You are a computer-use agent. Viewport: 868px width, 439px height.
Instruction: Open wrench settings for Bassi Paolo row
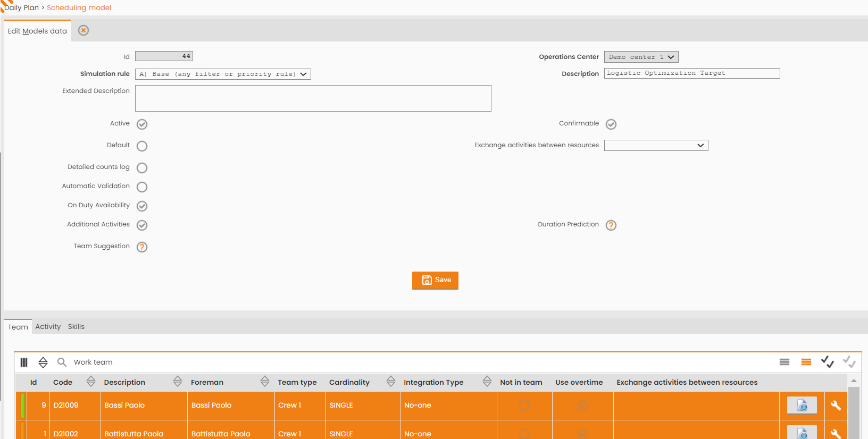(836, 406)
